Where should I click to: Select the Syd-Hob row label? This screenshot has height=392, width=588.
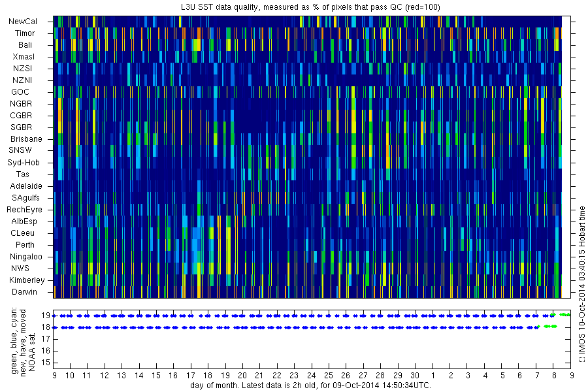tap(24, 163)
